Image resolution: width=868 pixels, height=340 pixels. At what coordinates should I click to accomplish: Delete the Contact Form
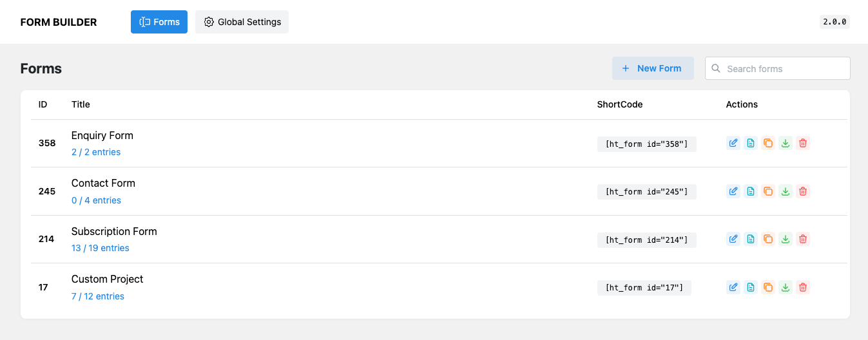(803, 191)
